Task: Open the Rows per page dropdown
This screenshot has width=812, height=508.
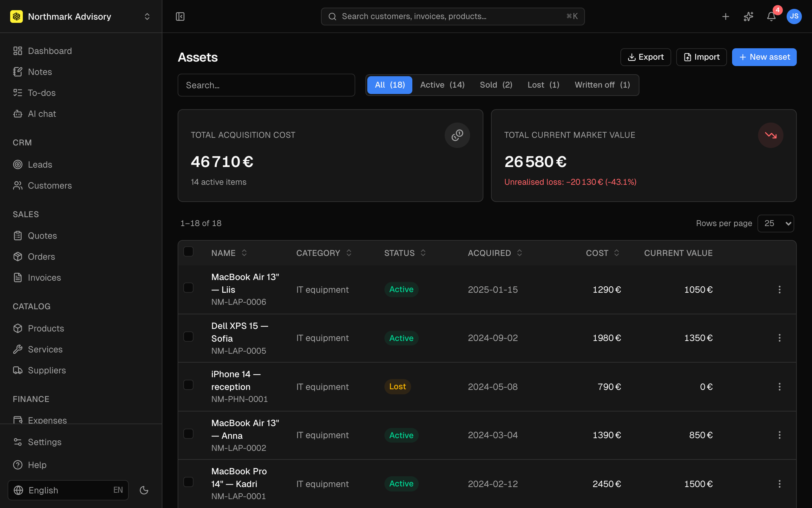Action: tap(776, 224)
